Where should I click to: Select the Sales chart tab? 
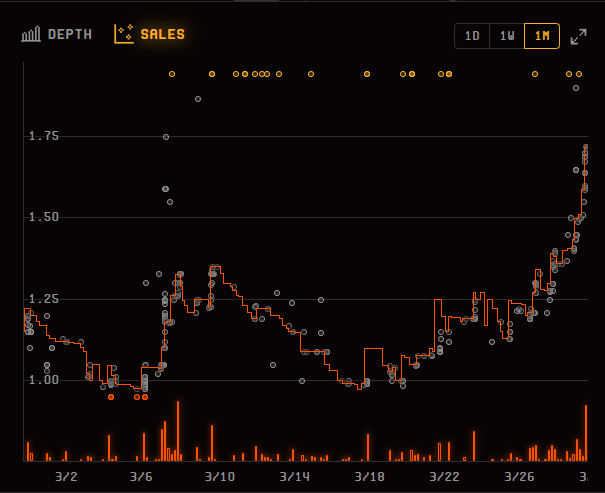150,34
